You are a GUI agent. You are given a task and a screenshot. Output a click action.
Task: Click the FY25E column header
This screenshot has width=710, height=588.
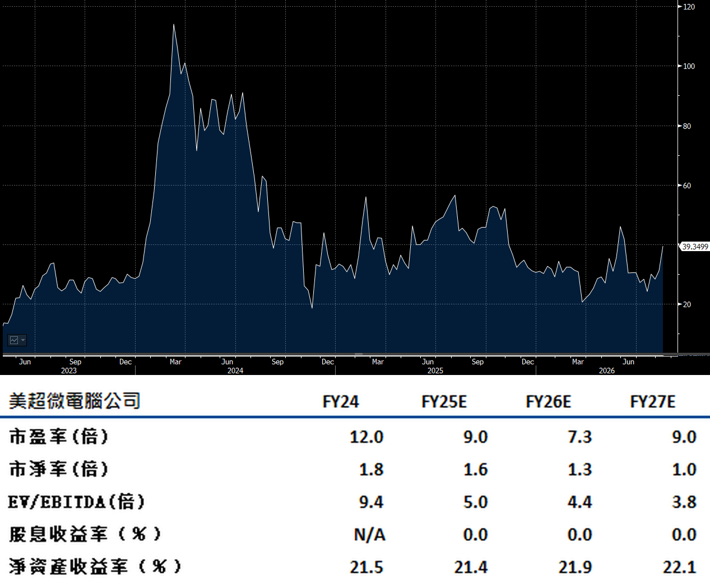click(x=444, y=402)
